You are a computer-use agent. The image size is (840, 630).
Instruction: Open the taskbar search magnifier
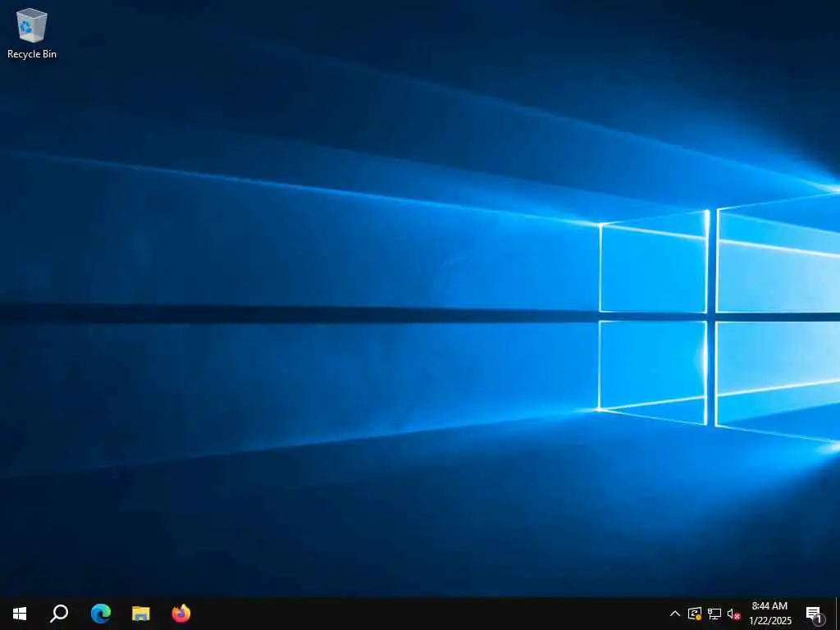(x=59, y=614)
